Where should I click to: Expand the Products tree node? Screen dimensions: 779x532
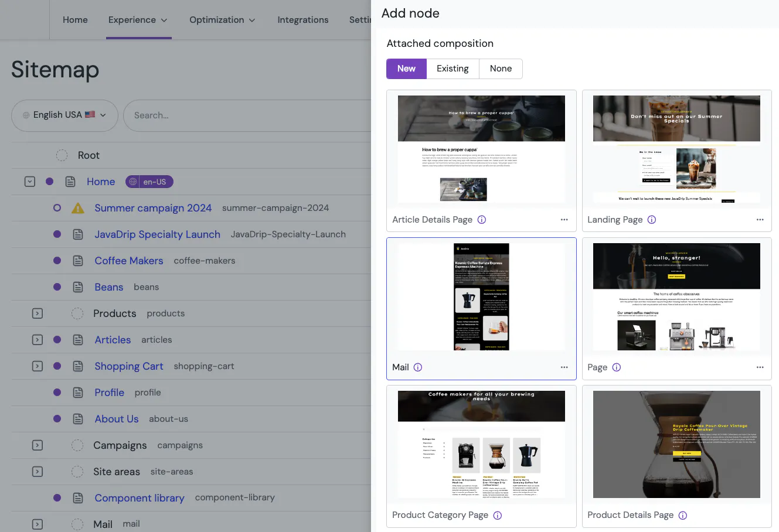click(x=38, y=313)
